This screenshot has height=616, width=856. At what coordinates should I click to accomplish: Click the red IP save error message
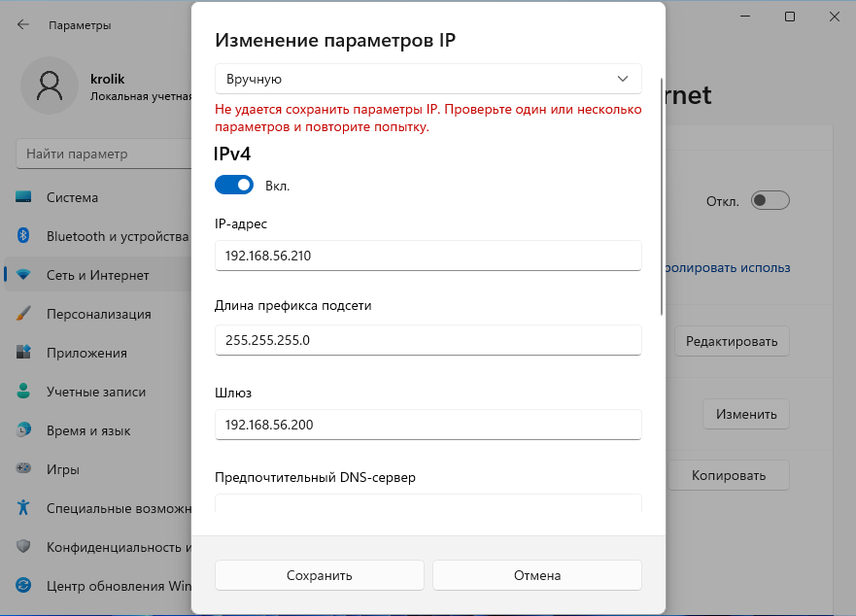click(x=428, y=118)
